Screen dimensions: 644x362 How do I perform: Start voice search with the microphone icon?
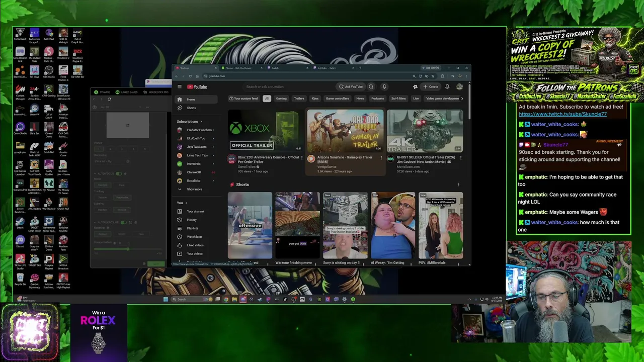click(384, 86)
